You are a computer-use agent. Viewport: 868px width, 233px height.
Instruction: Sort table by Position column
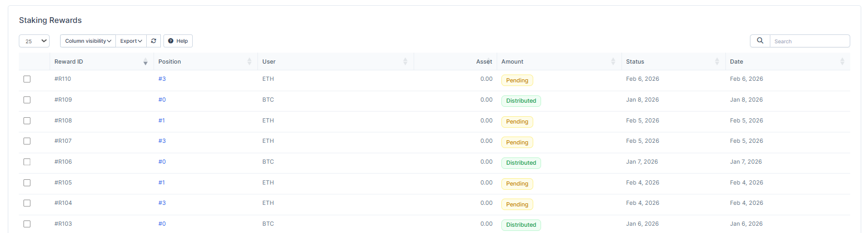pyautogui.click(x=249, y=62)
